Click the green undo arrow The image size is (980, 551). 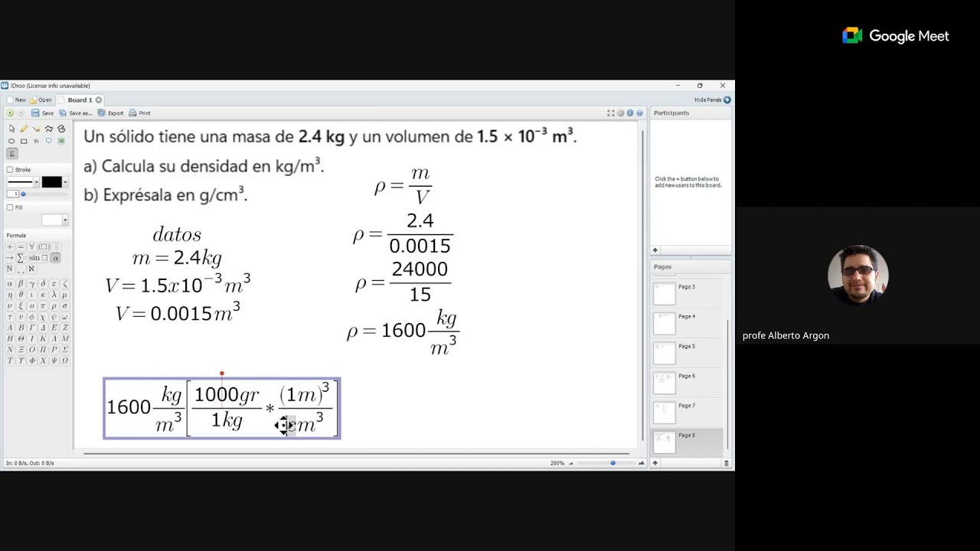click(10, 113)
